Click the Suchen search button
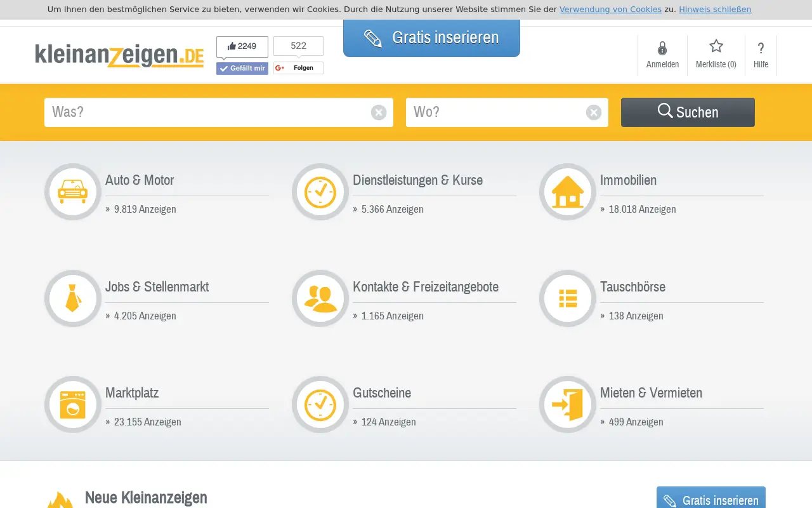Screen dimensions: 812x508 [x=688, y=112]
